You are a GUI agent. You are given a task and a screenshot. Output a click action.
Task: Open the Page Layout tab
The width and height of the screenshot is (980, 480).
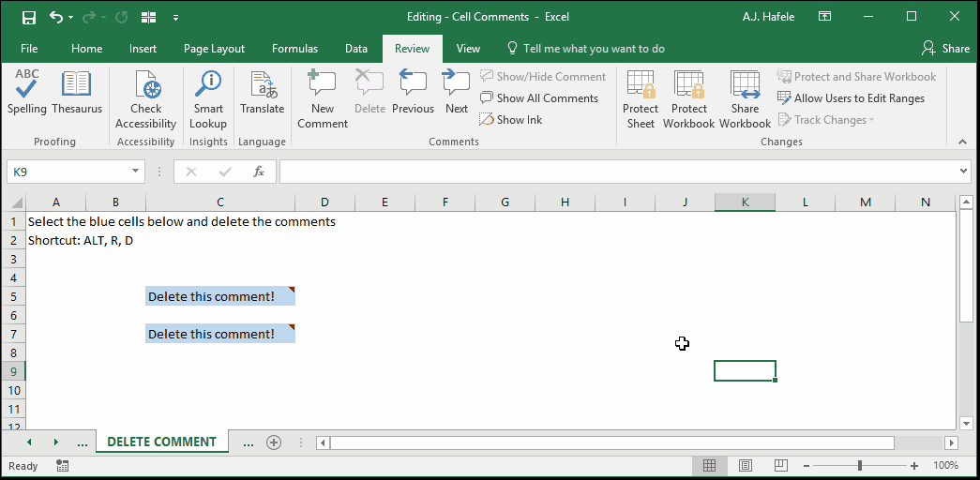click(x=215, y=48)
